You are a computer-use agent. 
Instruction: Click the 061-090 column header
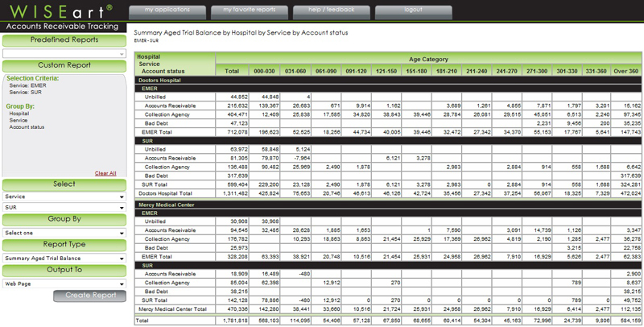click(326, 71)
